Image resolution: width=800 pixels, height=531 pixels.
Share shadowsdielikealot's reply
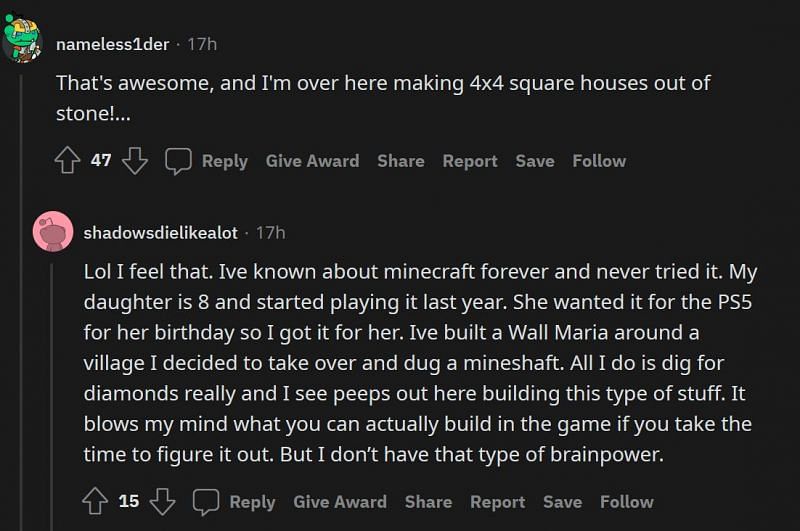[x=428, y=502]
